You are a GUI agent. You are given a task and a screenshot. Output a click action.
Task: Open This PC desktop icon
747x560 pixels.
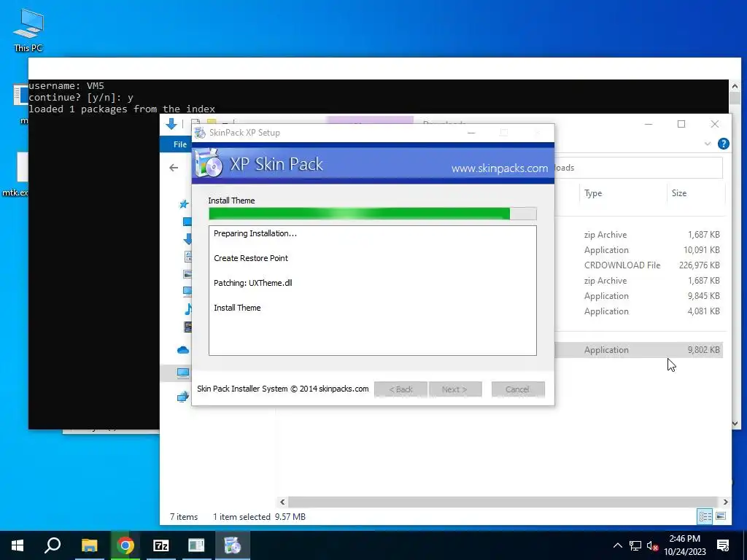click(x=28, y=29)
